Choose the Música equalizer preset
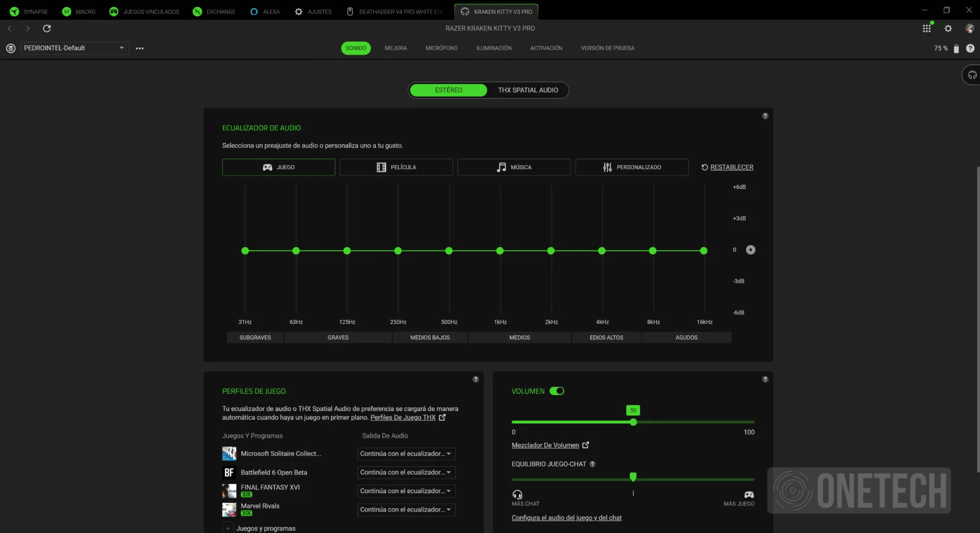This screenshot has height=533, width=980. 514,167
